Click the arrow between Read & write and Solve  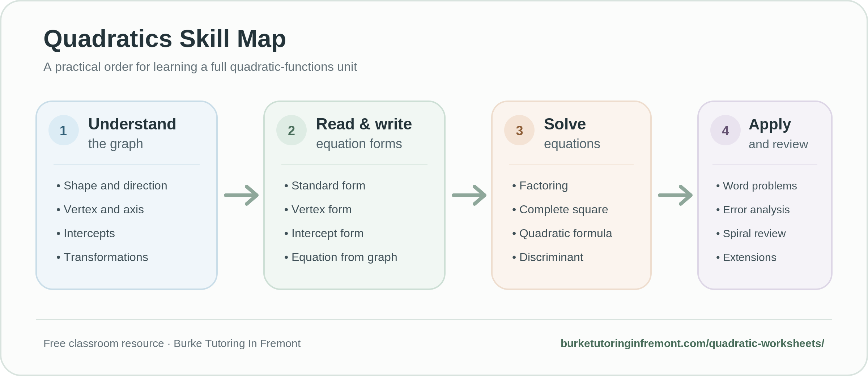[x=469, y=195]
